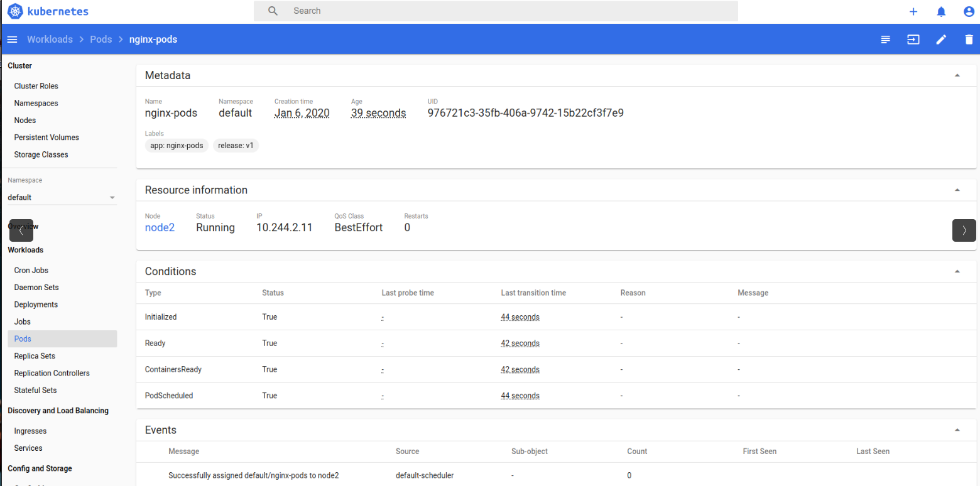Click the left arrow overlay button
The width and height of the screenshot is (980, 486).
pos(21,230)
